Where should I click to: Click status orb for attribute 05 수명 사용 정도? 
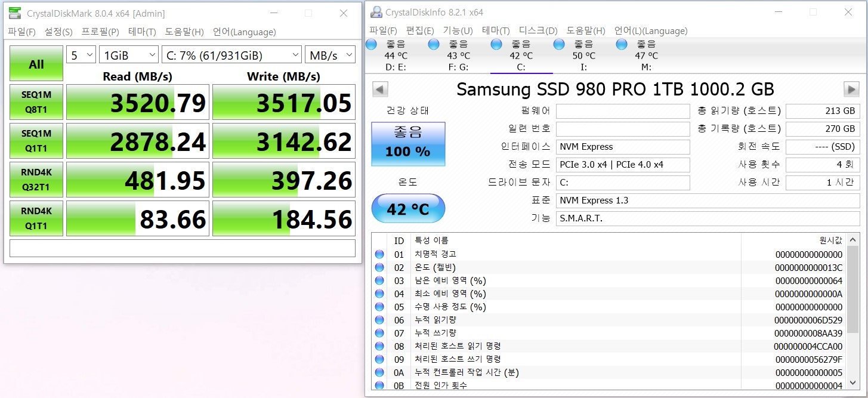tap(379, 307)
